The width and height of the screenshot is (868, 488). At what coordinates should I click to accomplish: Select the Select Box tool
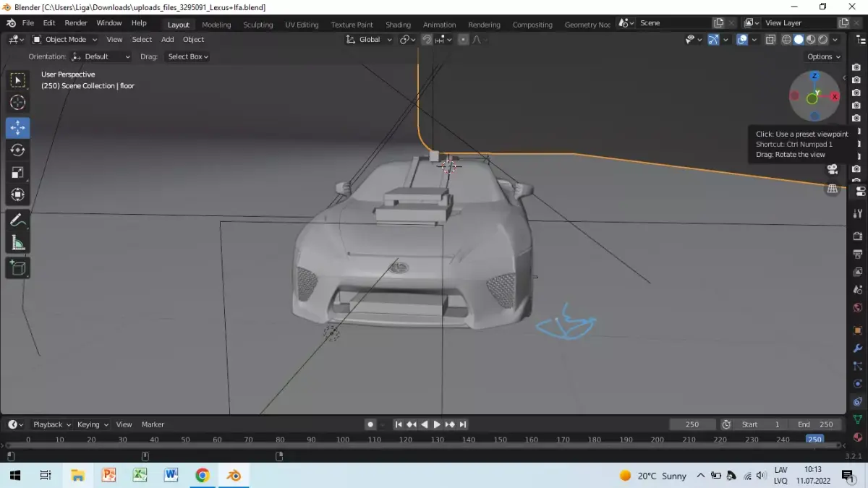18,80
